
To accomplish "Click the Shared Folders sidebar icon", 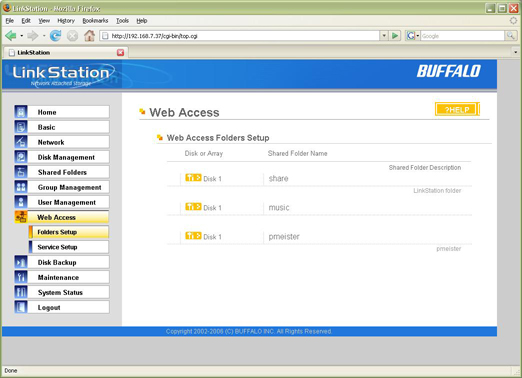I will pos(21,172).
